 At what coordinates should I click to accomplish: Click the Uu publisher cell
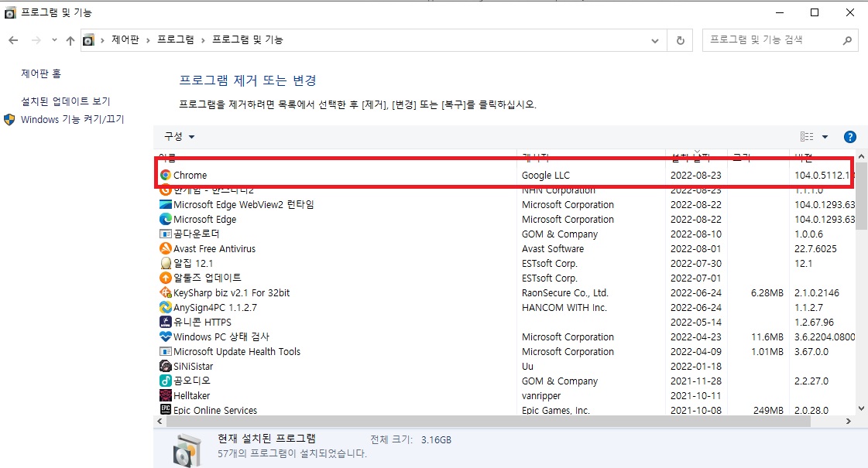[527, 366]
